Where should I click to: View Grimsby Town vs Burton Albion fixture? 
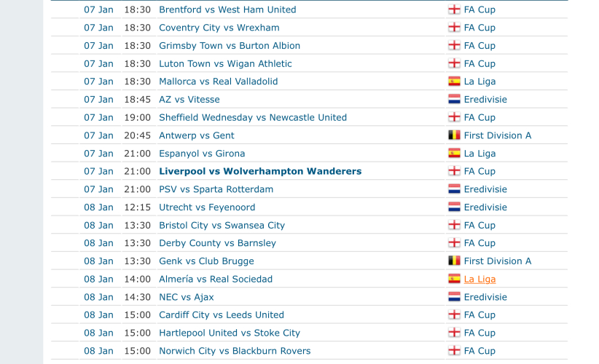tap(229, 46)
